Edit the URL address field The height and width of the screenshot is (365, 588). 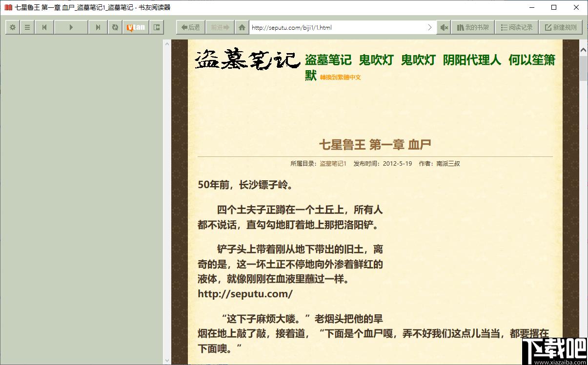337,27
